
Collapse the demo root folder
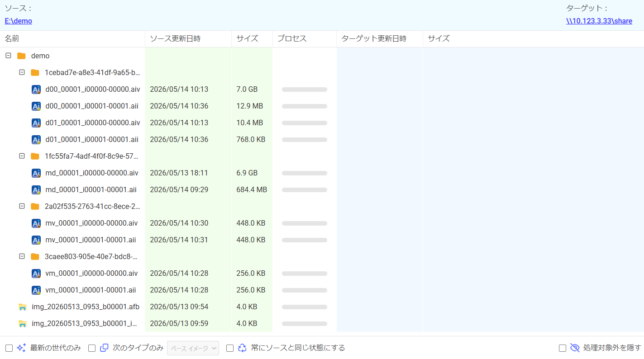8,56
